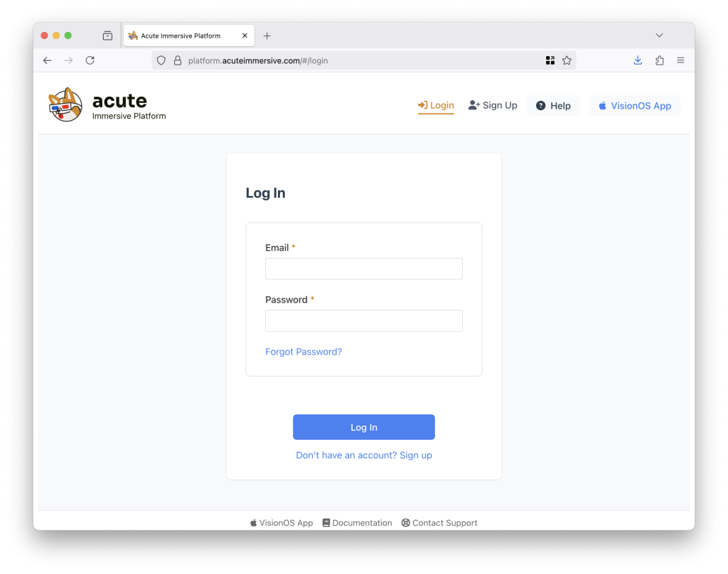Click the Acute fox logo
The height and width of the screenshot is (574, 728).
pos(65,105)
